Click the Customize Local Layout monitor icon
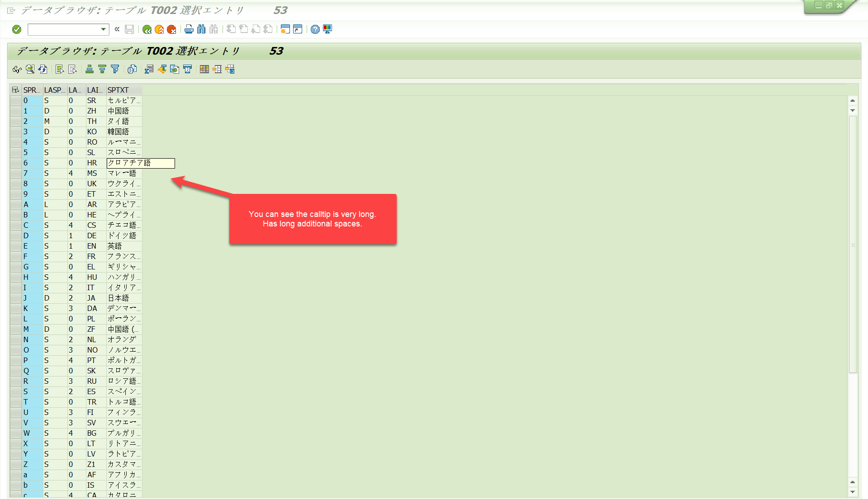The width and height of the screenshot is (868, 499). click(x=327, y=29)
